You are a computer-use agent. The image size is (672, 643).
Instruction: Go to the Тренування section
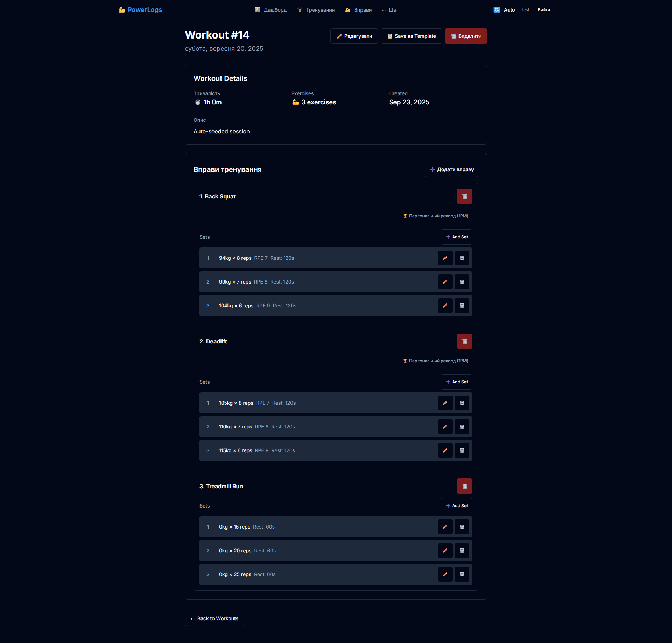tap(316, 10)
